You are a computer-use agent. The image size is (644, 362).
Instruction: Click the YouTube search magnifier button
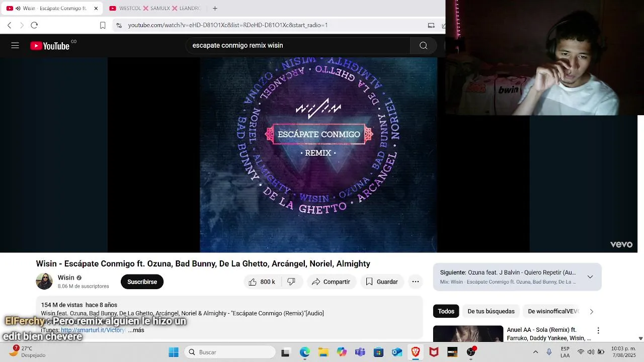[423, 46]
